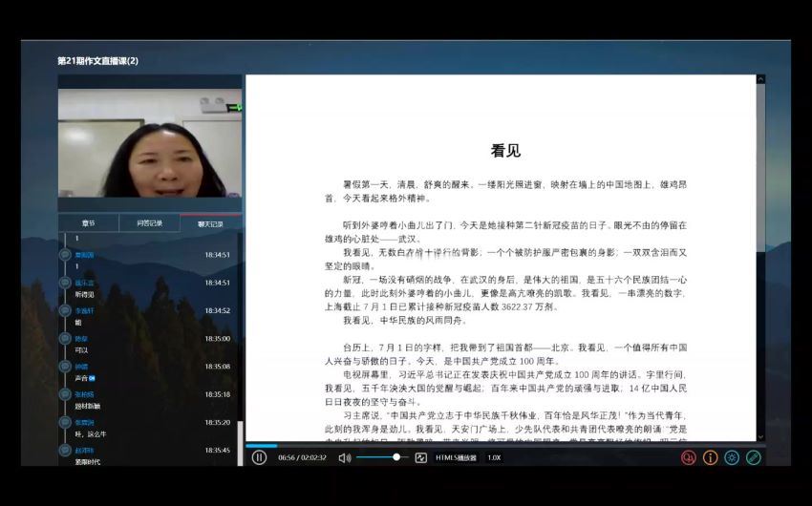
Task: Select the green pen annotation icon
Action: tap(753, 458)
